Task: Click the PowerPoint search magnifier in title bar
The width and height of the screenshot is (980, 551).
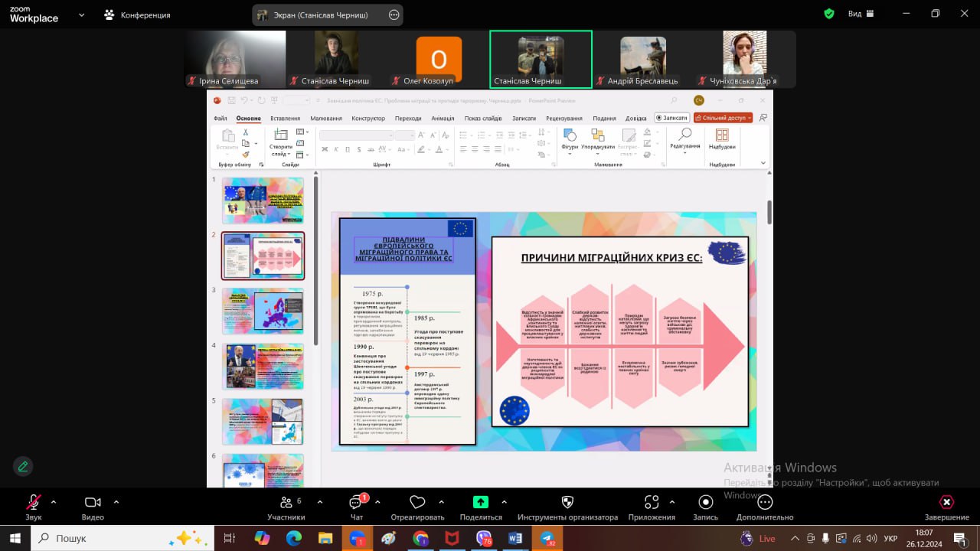Action: click(674, 100)
